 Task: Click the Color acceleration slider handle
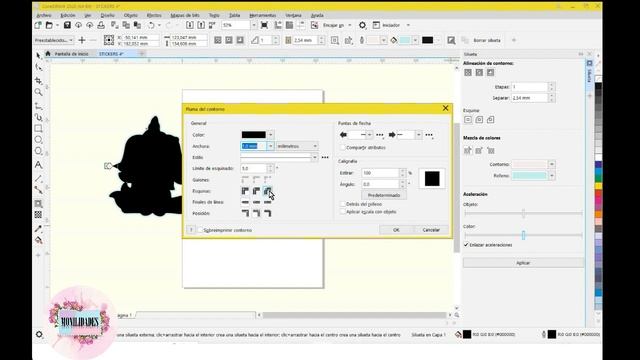[x=523, y=235]
